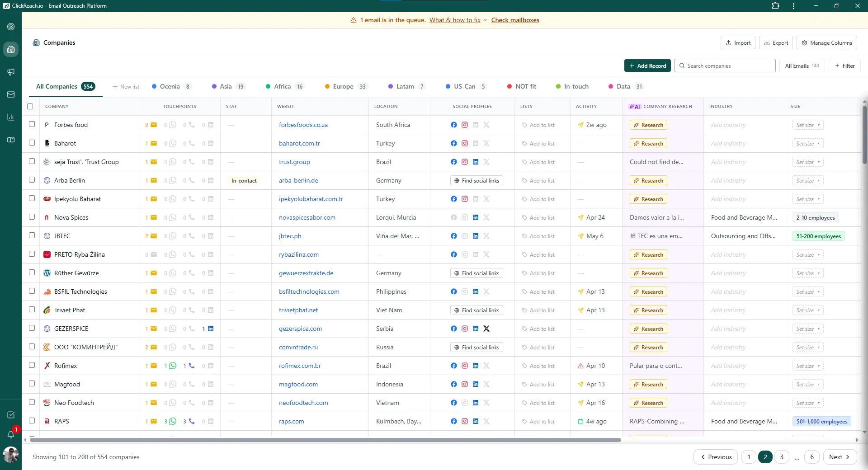Open Set size dropdown for Baharot
Image resolution: width=868 pixels, height=470 pixels.
coord(808,143)
